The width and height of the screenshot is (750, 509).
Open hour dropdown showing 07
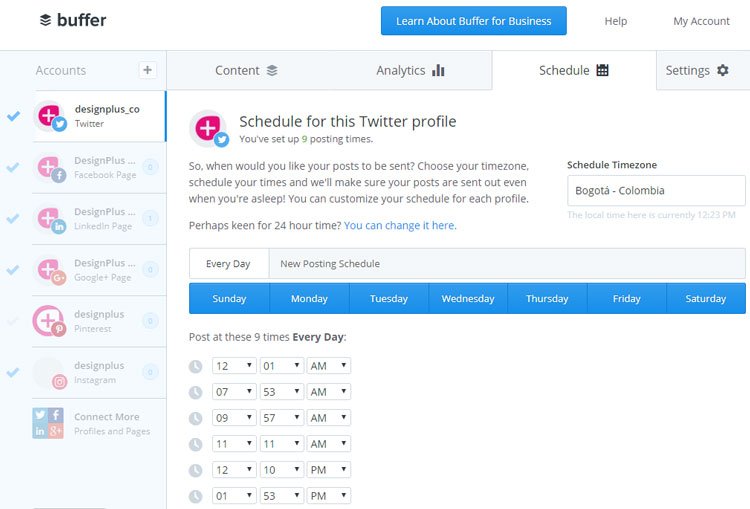tap(234, 392)
